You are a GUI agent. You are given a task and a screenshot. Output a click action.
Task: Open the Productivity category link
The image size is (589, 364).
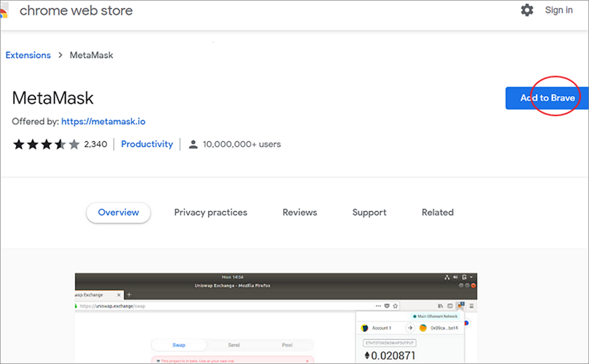(147, 144)
